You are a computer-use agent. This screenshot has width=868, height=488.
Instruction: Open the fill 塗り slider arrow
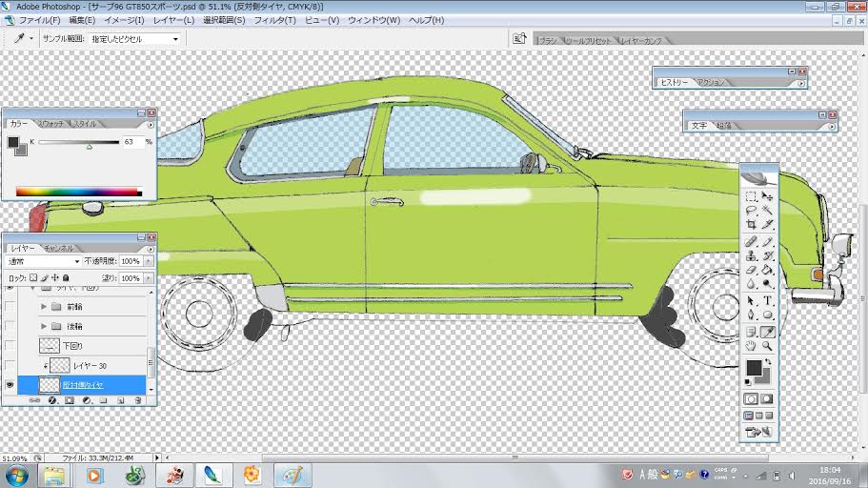[x=149, y=278]
